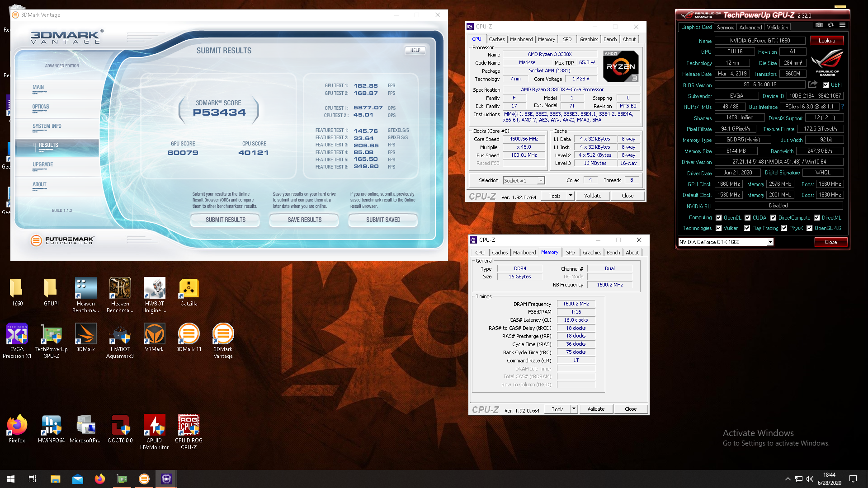Open GPU-Z hamburger menu icon
This screenshot has height=488, width=868.
click(842, 25)
